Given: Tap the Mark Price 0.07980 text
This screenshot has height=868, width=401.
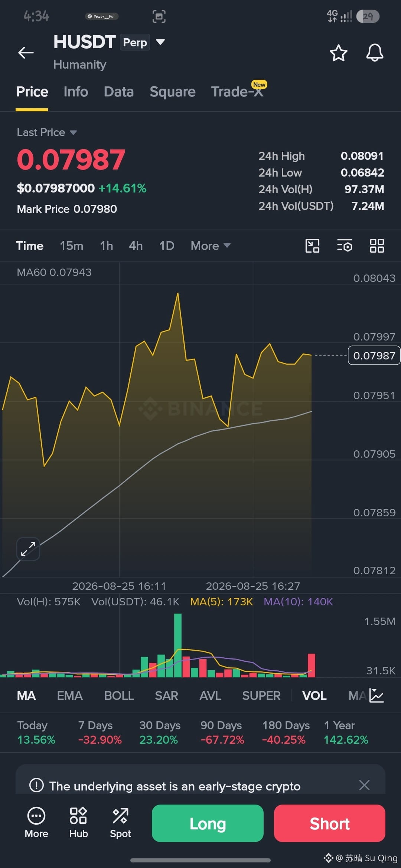Looking at the screenshot, I should coord(67,209).
